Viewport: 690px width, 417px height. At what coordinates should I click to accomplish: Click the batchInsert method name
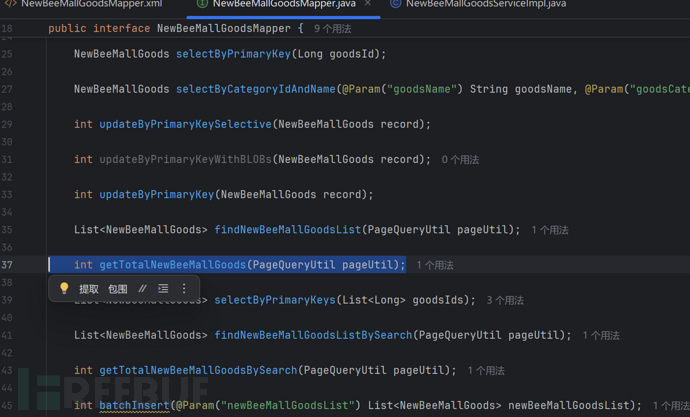(135, 405)
